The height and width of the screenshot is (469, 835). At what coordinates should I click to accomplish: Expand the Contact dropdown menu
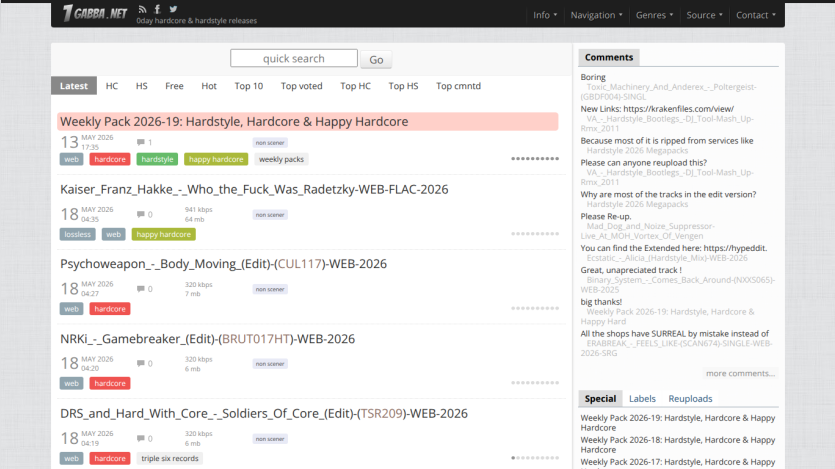(x=755, y=15)
